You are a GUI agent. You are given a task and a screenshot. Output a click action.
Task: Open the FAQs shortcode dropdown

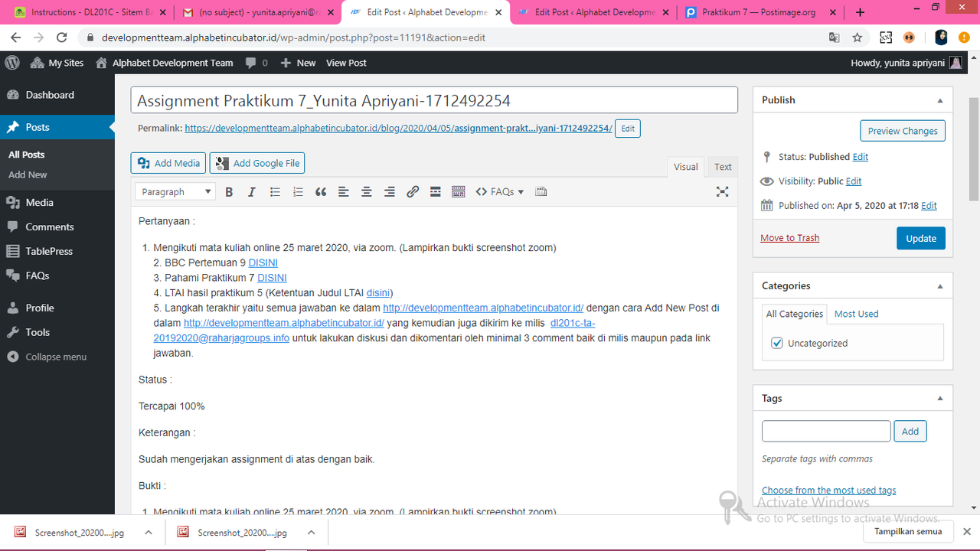(500, 192)
